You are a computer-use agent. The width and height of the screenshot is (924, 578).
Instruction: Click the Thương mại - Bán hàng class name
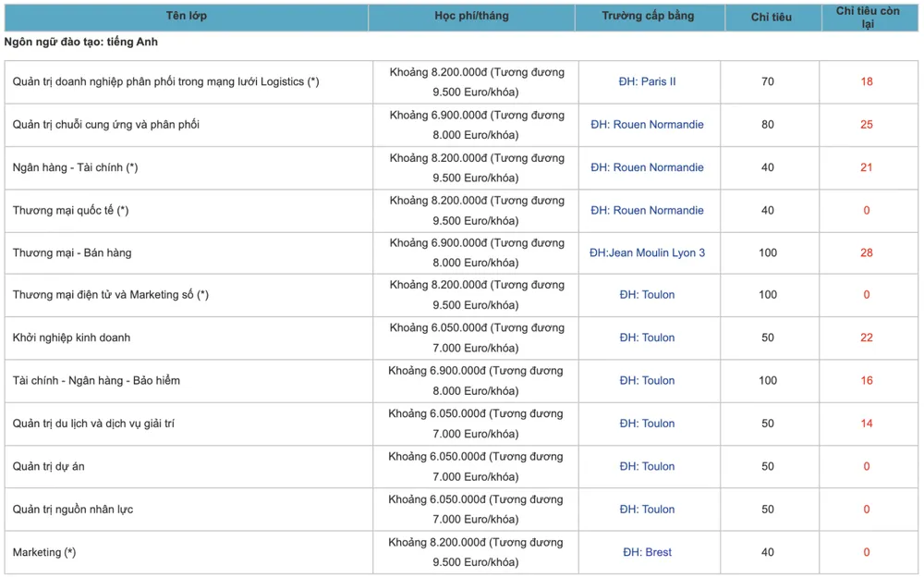tap(72, 252)
